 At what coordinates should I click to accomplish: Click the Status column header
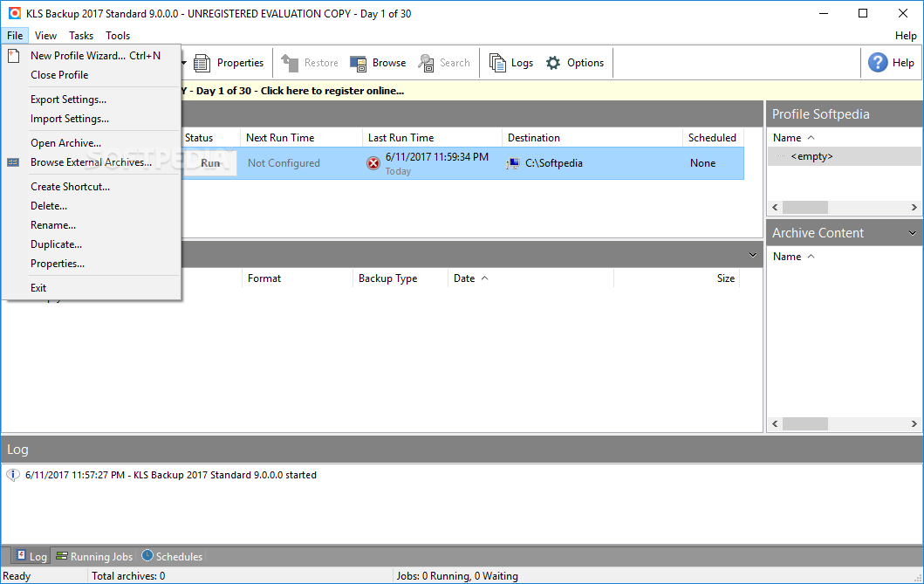(199, 137)
